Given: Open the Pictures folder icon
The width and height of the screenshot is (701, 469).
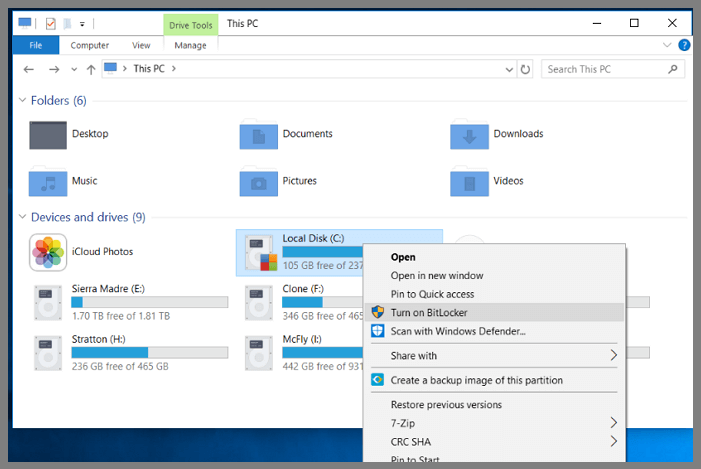Looking at the screenshot, I should pyautogui.click(x=258, y=182).
